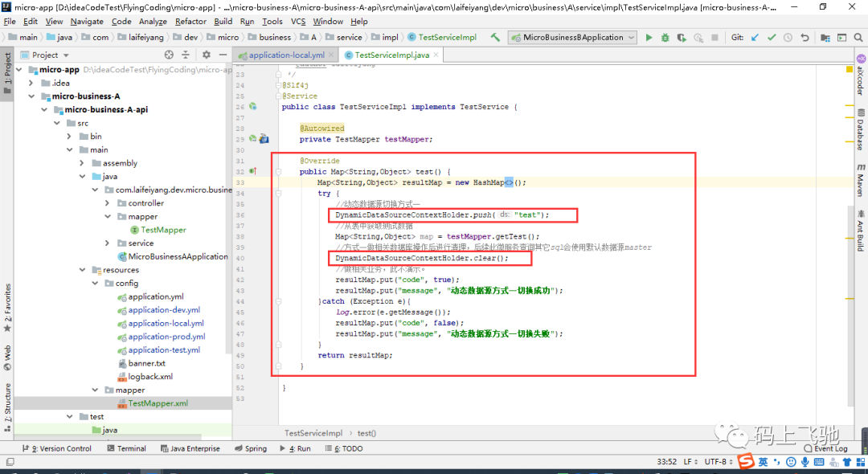Screen dimensions: 868x474
Task: Open the TODO tool window
Action: point(344,448)
